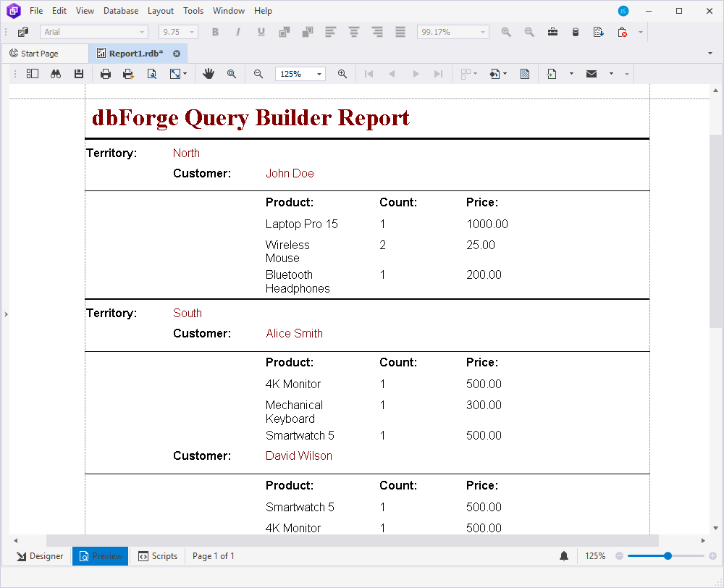Click the zoom out icon in the top toolbar
724x588 pixels.
tap(529, 32)
